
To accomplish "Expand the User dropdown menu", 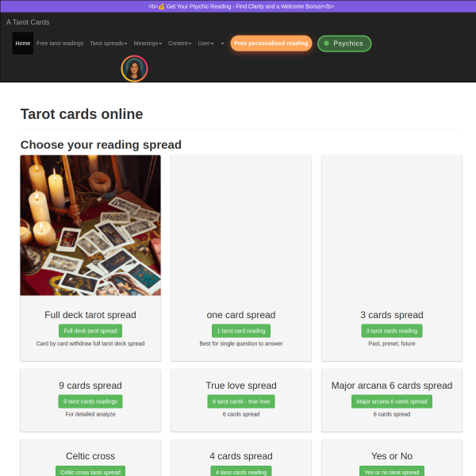I will pos(205,44).
